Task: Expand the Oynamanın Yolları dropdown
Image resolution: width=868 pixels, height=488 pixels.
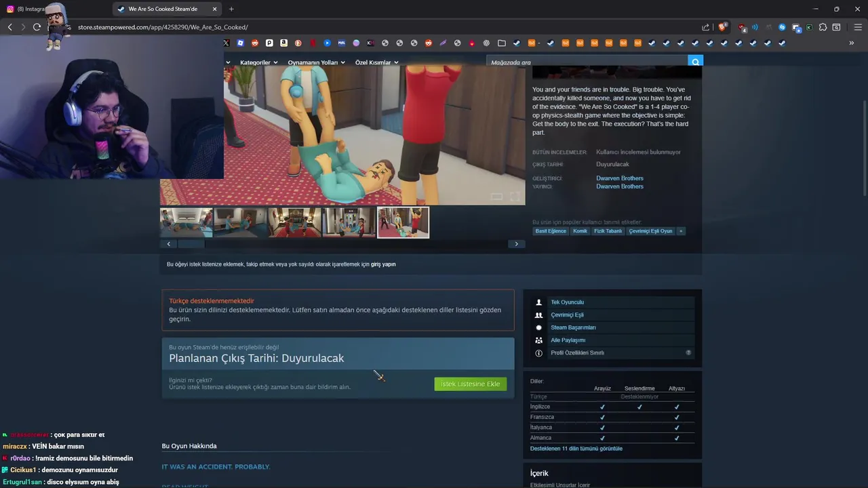Action: 316,62
